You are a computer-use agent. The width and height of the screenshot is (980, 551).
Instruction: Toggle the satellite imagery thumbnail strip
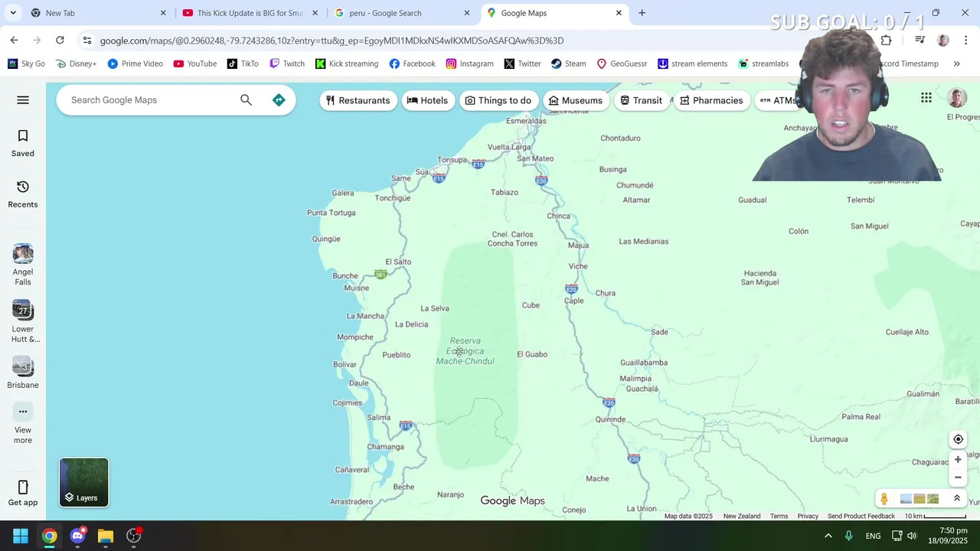pyautogui.click(x=920, y=499)
